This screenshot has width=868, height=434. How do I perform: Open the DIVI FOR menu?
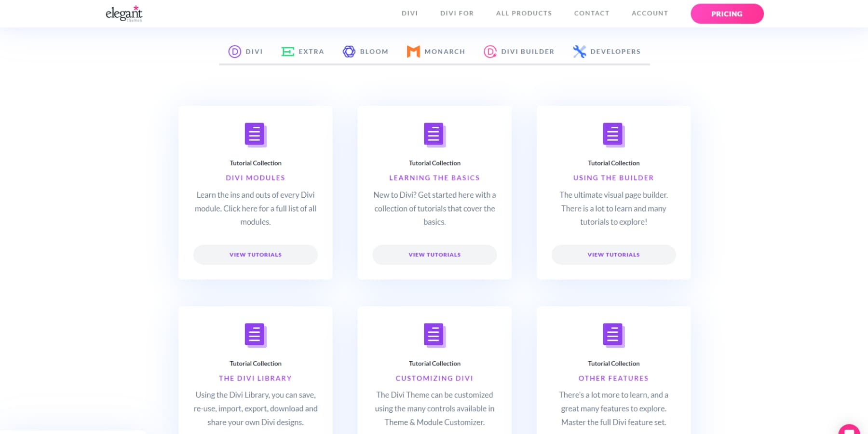point(456,13)
